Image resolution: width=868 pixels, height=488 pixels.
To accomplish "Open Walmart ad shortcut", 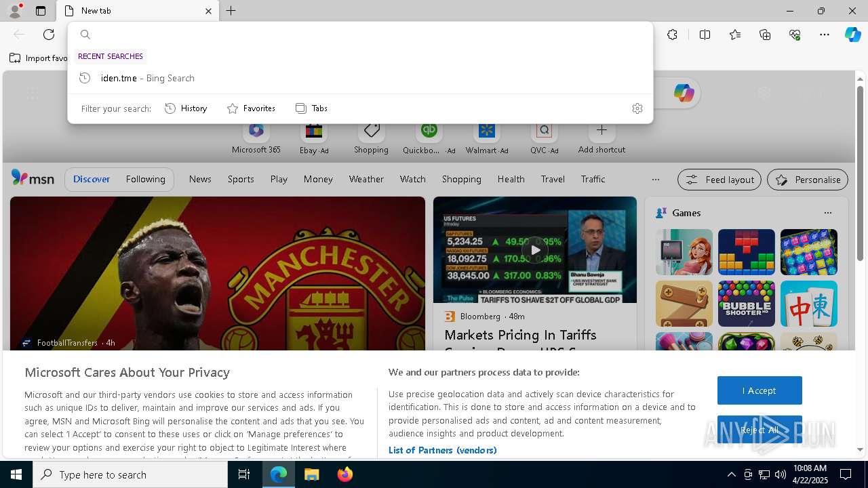I will click(x=486, y=138).
